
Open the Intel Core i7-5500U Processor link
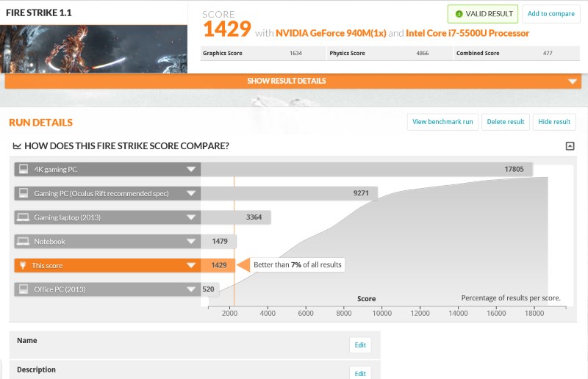click(x=467, y=33)
